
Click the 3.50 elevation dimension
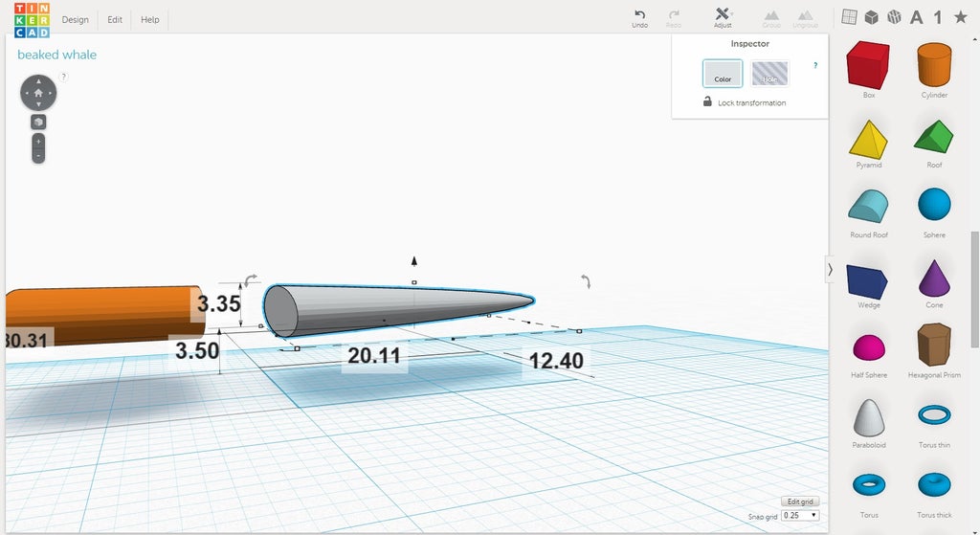click(x=197, y=350)
